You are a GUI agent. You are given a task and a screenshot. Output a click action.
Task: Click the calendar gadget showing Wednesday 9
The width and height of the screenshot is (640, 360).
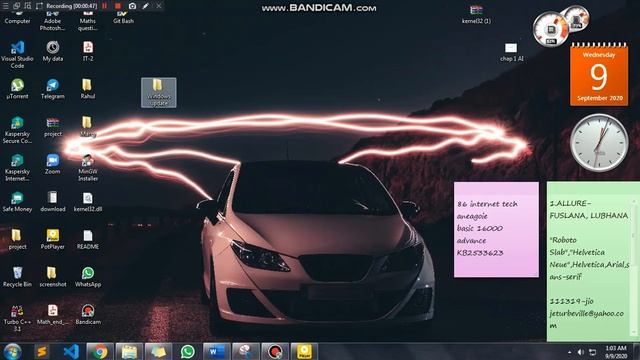599,74
